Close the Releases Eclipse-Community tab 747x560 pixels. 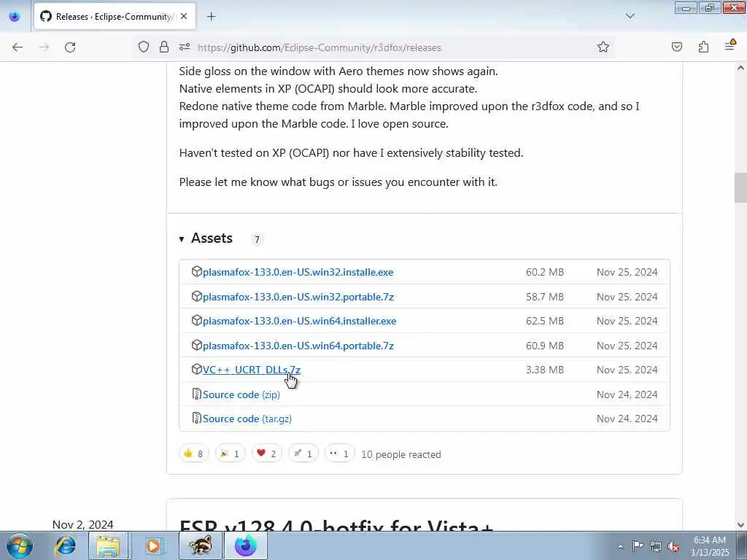point(184,17)
